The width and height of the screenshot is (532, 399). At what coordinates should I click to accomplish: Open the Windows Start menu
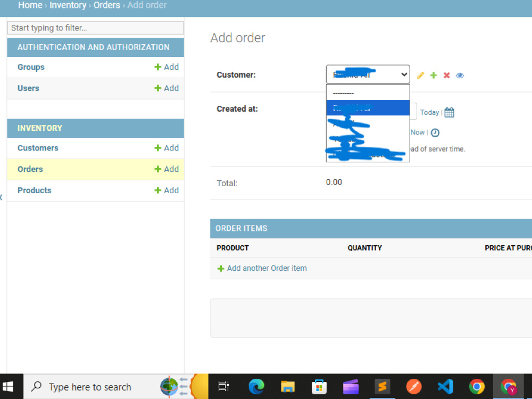(8, 387)
